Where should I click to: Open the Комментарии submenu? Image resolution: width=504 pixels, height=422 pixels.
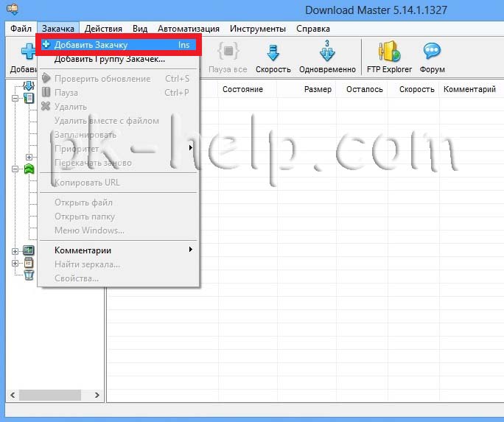point(119,250)
